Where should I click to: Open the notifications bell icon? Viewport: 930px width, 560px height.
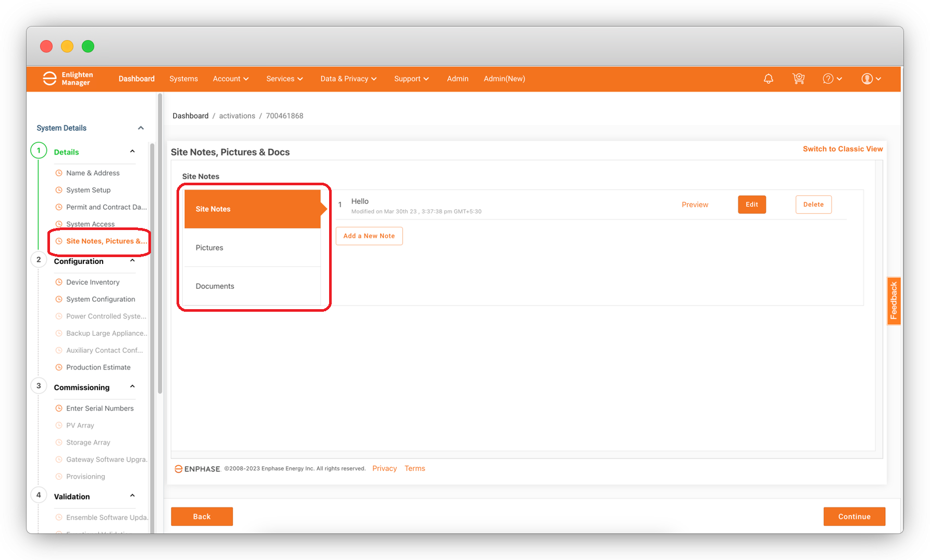768,79
